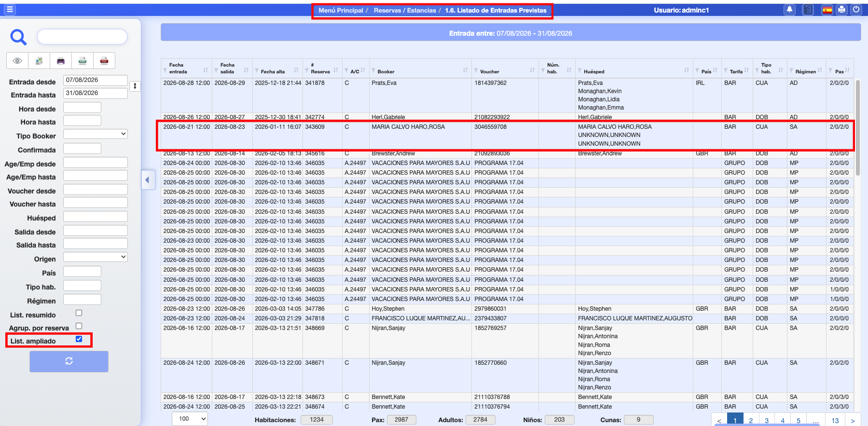Click the Usuario: adminc1 label

point(681,10)
